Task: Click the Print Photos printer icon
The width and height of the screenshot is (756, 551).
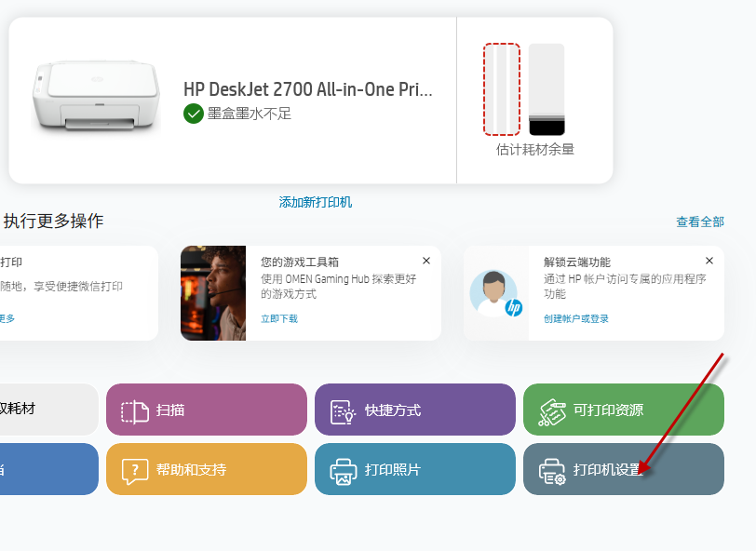Action: [343, 472]
